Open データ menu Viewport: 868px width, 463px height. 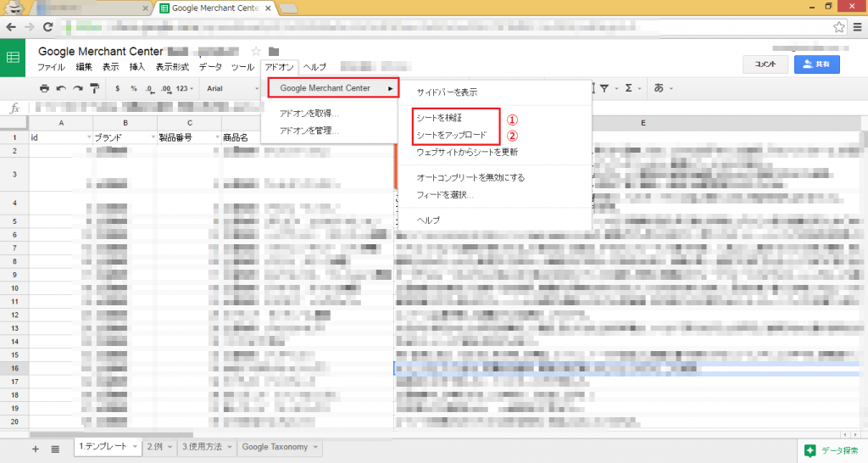coord(210,67)
